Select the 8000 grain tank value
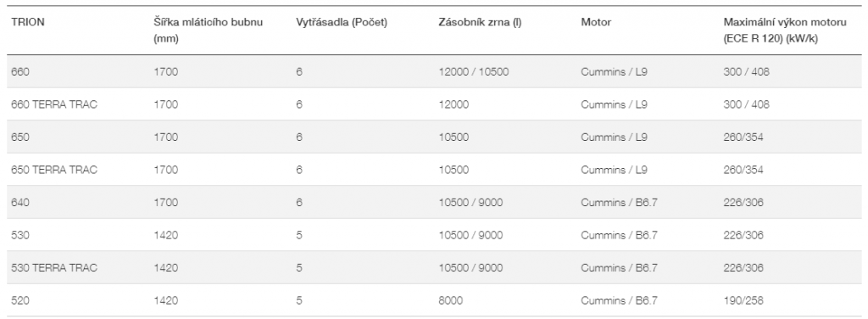 point(451,300)
